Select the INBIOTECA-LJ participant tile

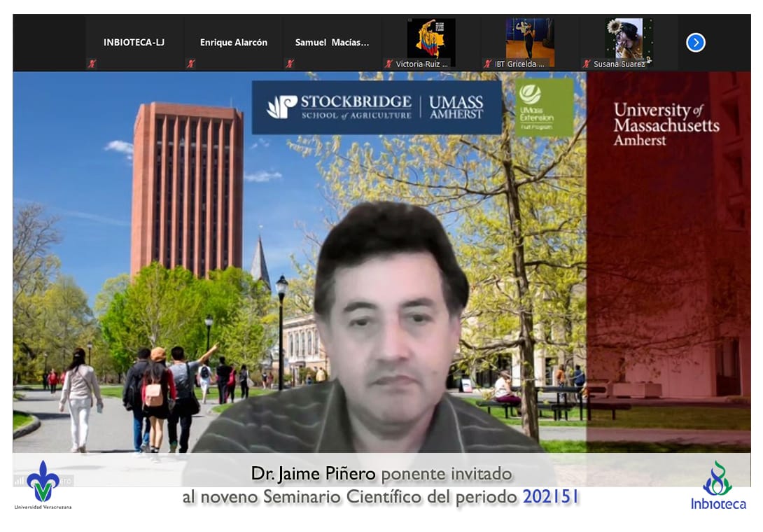[x=135, y=43]
